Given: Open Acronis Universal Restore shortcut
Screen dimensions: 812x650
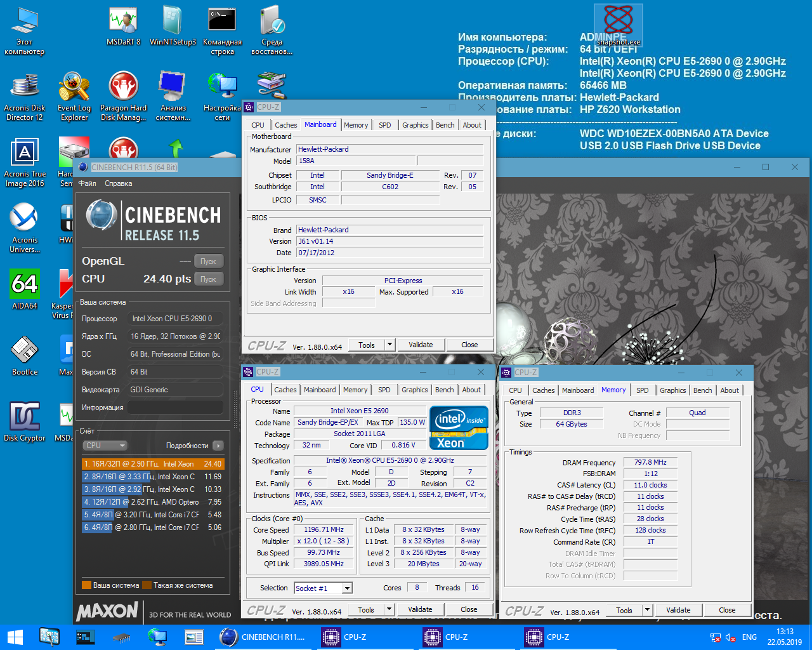Looking at the screenshot, I should [x=24, y=229].
